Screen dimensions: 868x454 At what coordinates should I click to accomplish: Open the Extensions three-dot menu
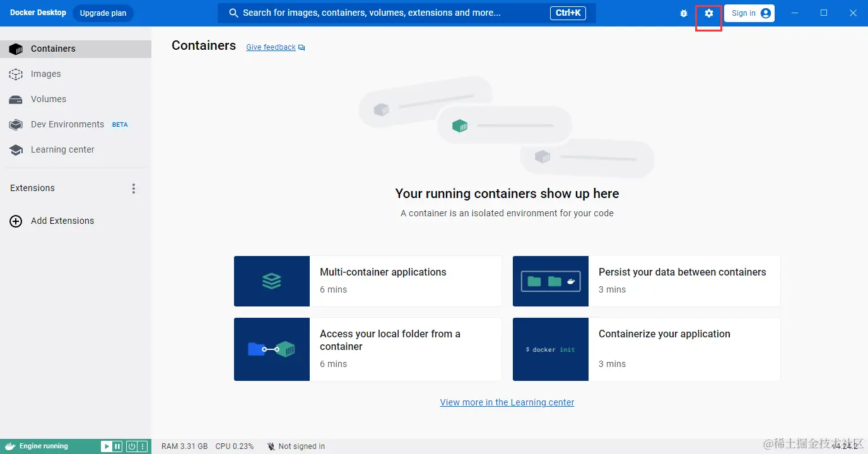[133, 189]
